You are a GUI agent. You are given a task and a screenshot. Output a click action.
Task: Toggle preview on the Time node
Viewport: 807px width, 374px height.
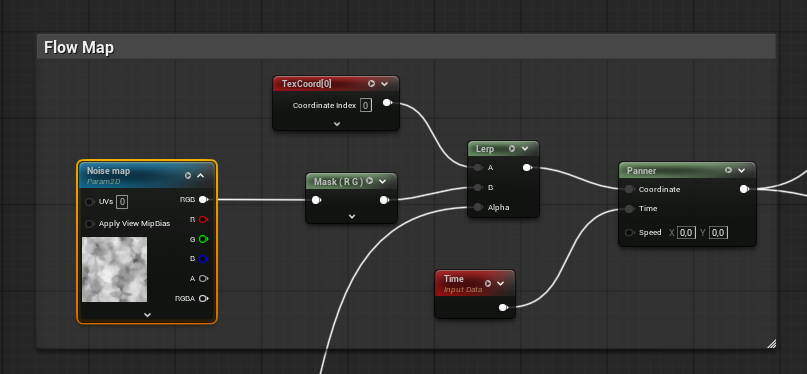point(488,283)
